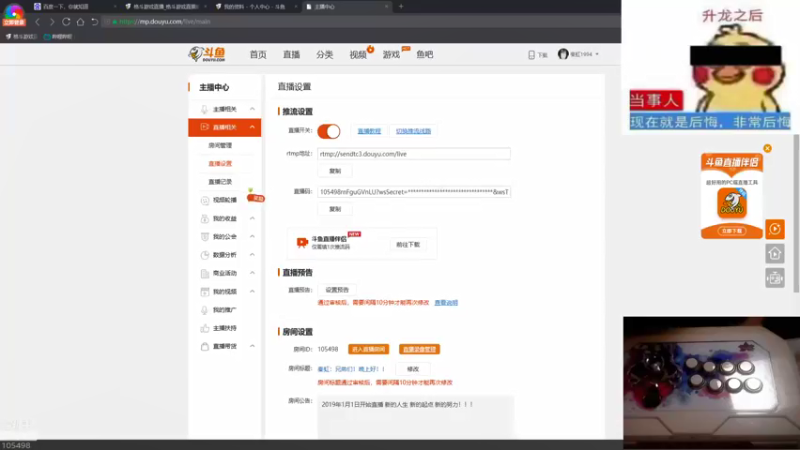The height and width of the screenshot is (450, 800).
Task: Click the 我的视频 sidebar icon
Action: 205,291
